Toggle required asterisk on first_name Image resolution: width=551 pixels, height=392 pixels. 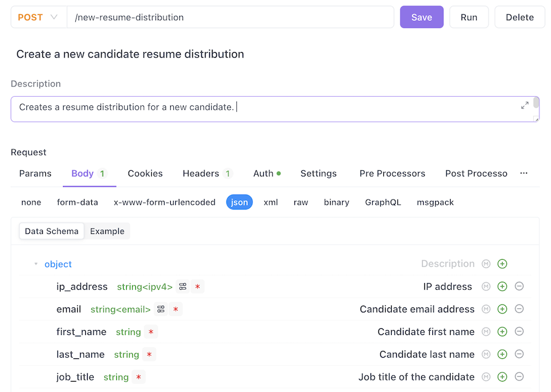point(151,332)
